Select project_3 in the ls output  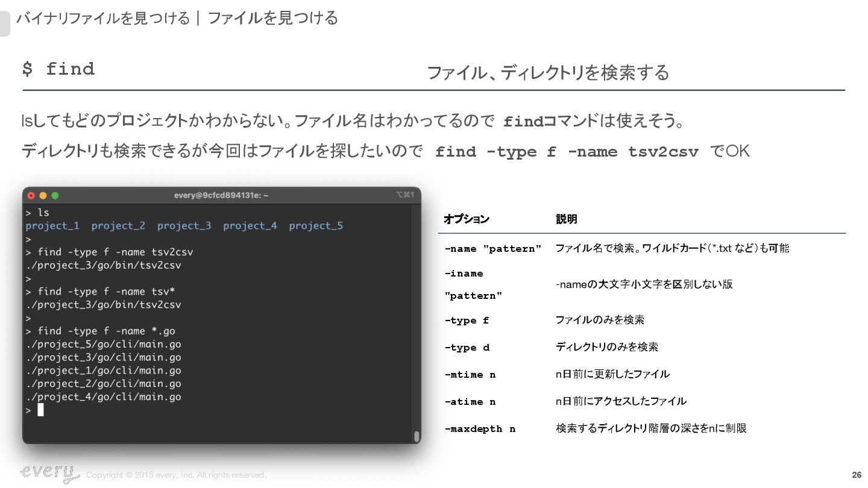point(184,226)
